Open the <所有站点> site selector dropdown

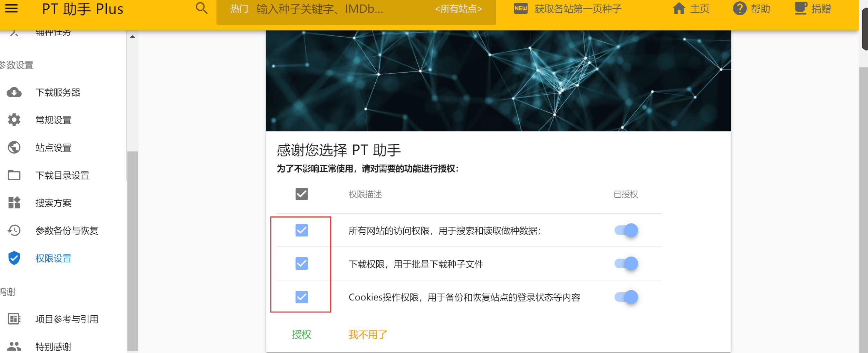click(x=459, y=9)
